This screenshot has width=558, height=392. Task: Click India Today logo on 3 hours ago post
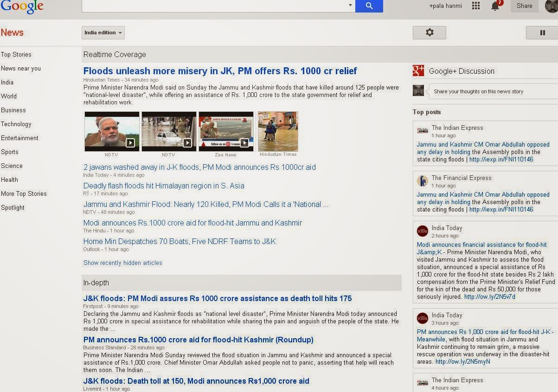[x=423, y=318]
